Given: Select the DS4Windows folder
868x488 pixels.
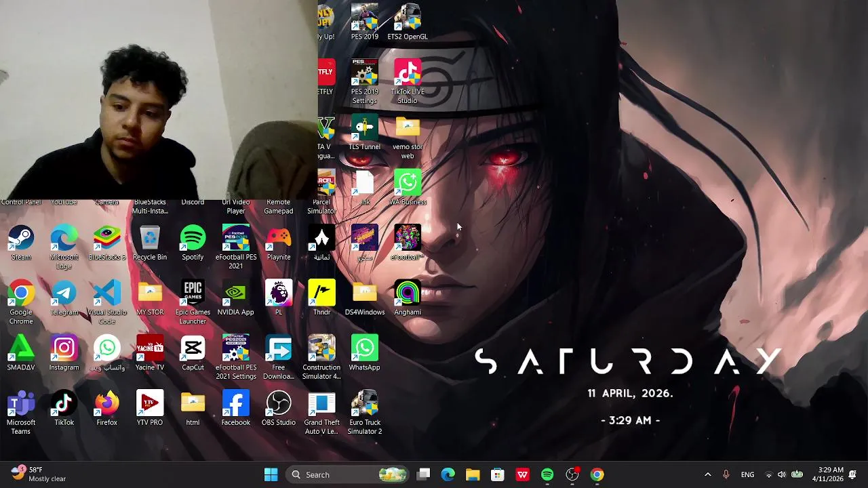Looking at the screenshot, I should click(365, 299).
